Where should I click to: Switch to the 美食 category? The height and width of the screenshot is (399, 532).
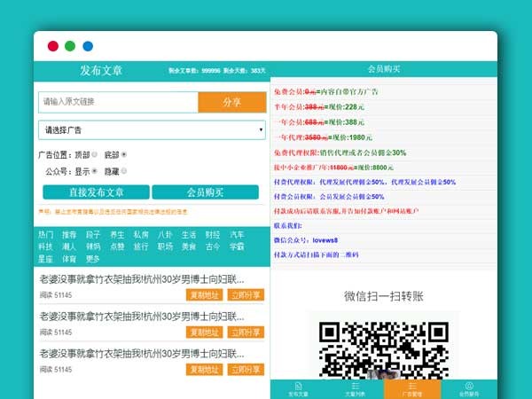189,246
